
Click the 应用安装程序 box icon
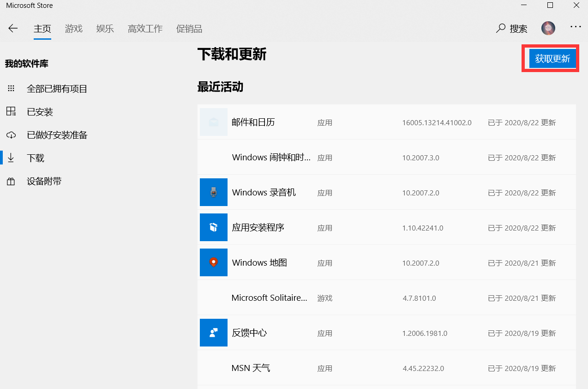coord(214,227)
